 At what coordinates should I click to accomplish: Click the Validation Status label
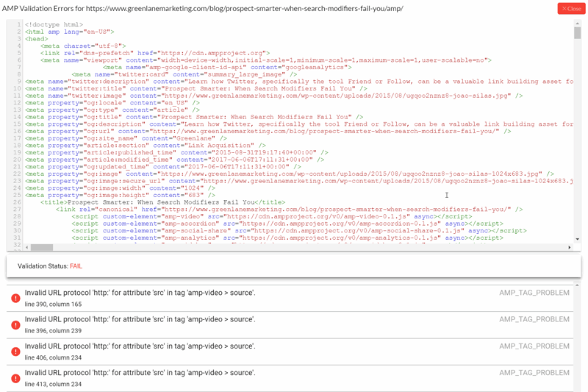(x=43, y=266)
